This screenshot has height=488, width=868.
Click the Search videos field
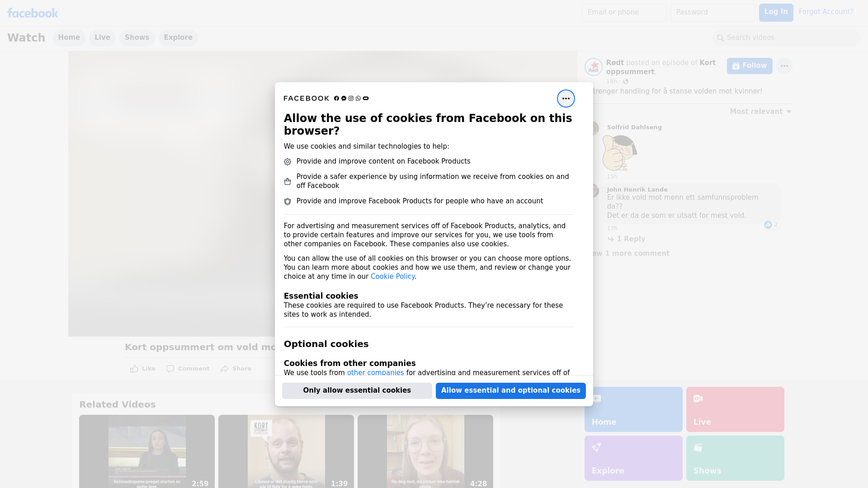coord(786,38)
